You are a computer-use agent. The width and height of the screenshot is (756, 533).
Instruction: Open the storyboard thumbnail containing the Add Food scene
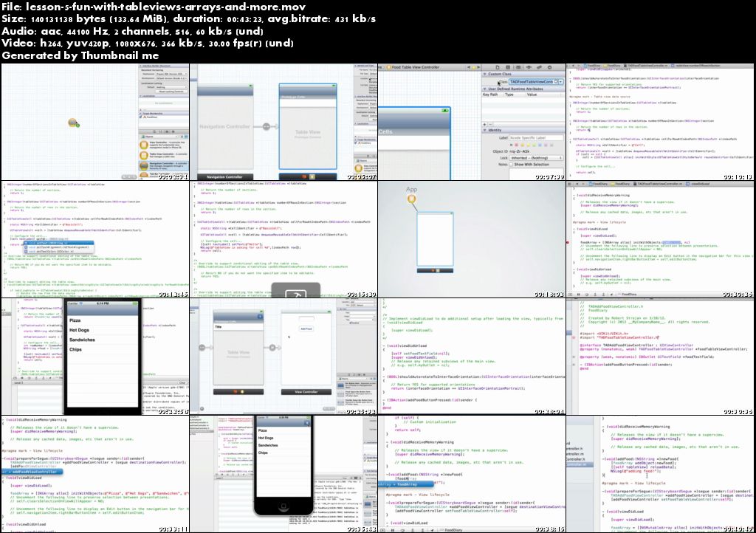pyautogui.click(x=283, y=357)
